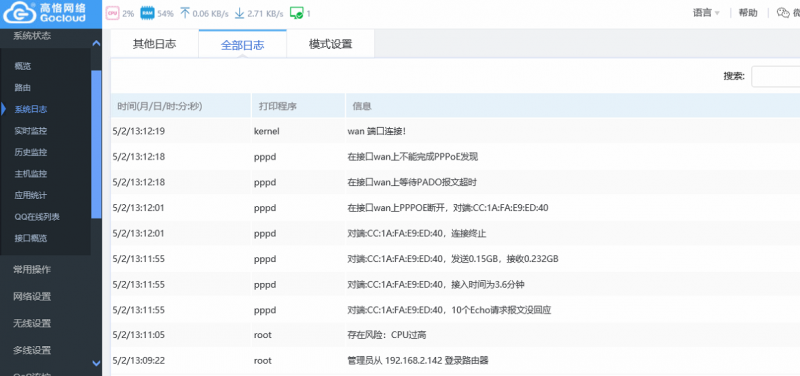Expand the 网络设置 menu
Screen dimensions: 800x376
pyautogui.click(x=32, y=297)
